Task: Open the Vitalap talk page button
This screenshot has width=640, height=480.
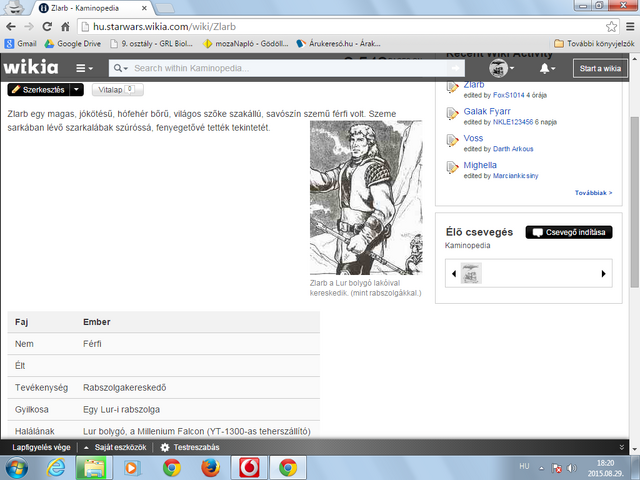Action: pyautogui.click(x=118, y=90)
